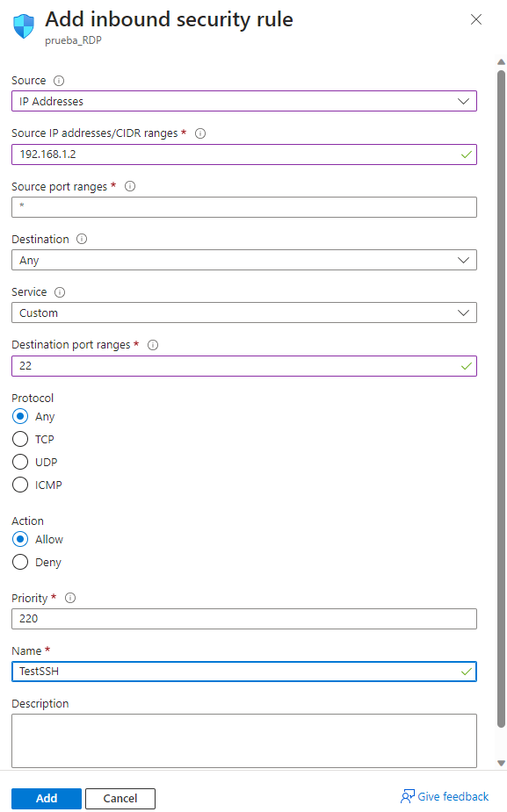507x812 pixels.
Task: Select ICMP as the protocol
Action: 20,485
